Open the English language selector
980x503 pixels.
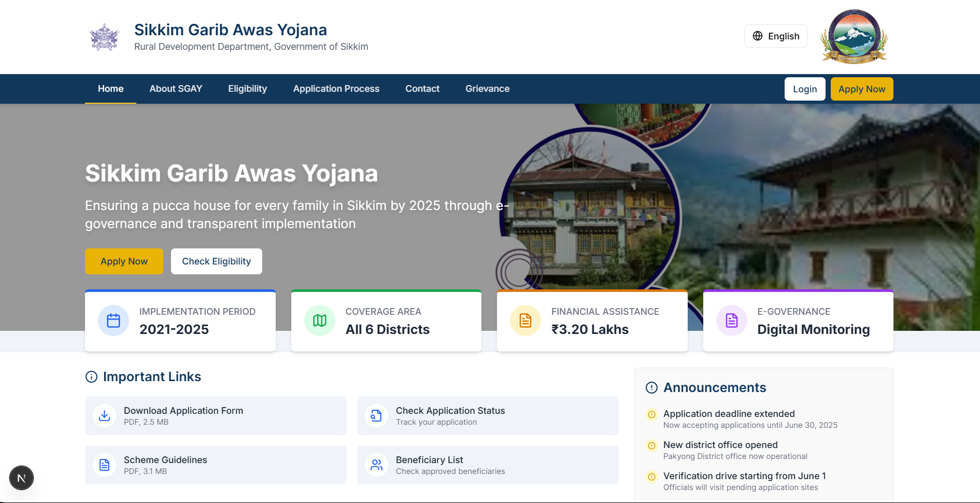pyautogui.click(x=776, y=36)
